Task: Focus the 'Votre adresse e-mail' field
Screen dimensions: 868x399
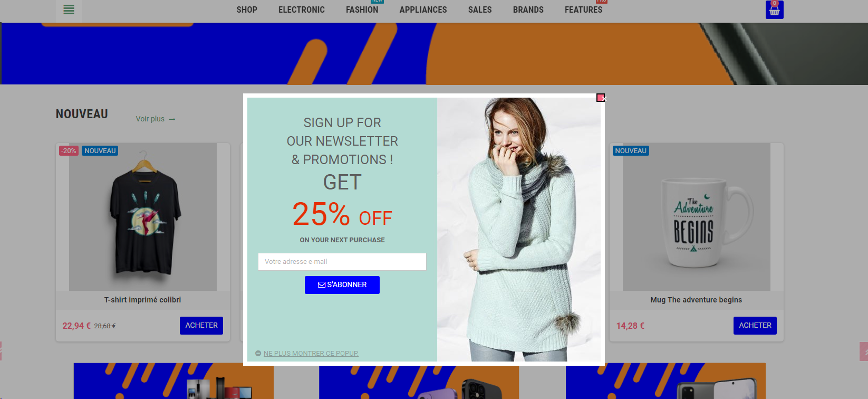Action: (342, 262)
